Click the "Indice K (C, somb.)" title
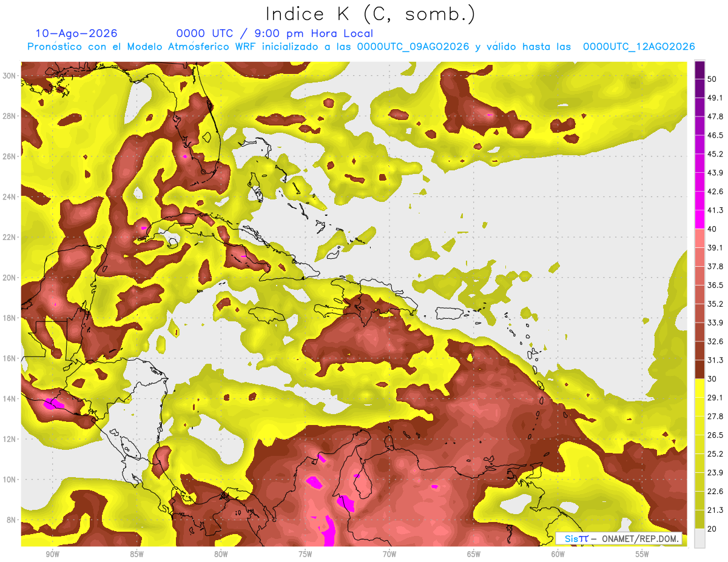The width and height of the screenshot is (728, 562). coord(370,15)
